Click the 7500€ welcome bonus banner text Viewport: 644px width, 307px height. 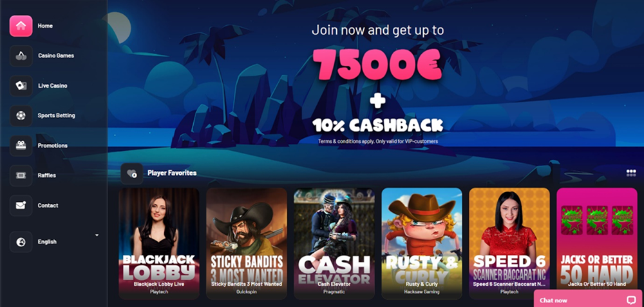coord(377,64)
